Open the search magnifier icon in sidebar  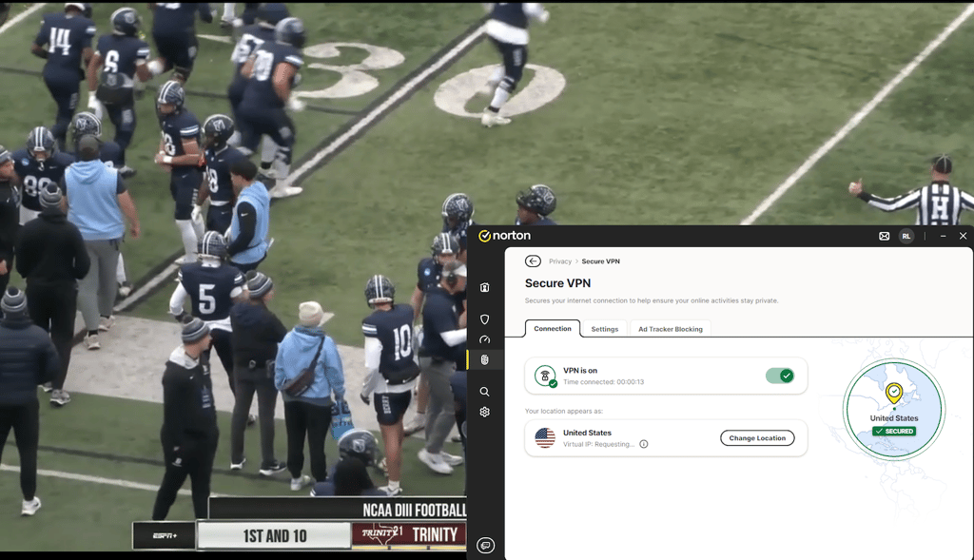coord(484,392)
